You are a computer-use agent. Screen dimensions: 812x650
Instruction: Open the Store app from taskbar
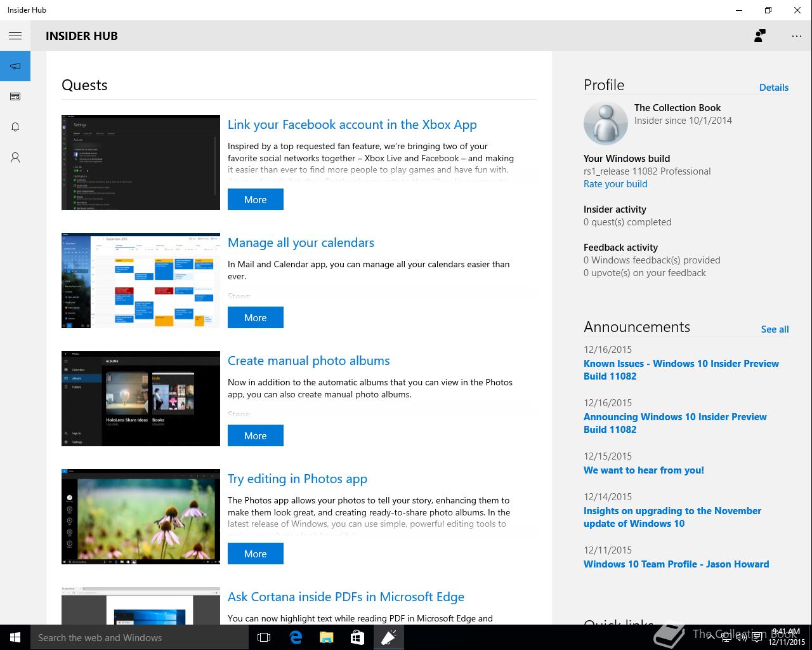point(357,637)
